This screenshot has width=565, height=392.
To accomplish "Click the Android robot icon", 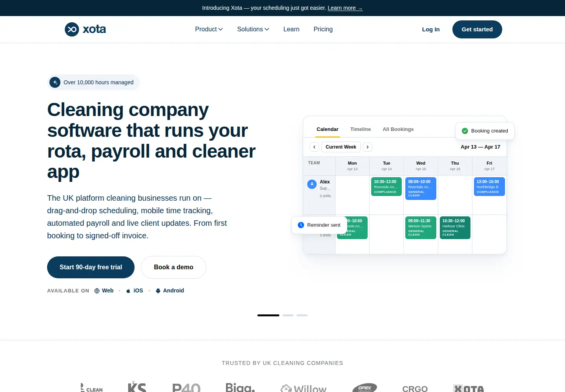I will (x=158, y=291).
